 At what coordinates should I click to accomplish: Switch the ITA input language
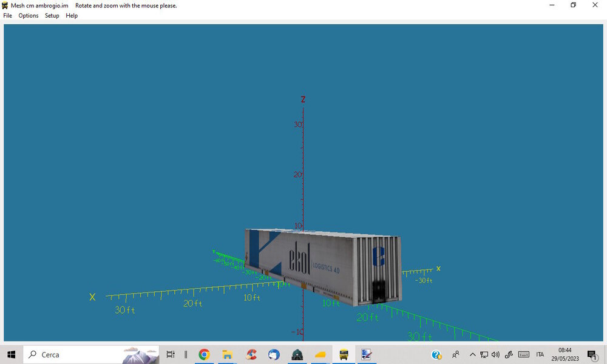pyautogui.click(x=540, y=354)
